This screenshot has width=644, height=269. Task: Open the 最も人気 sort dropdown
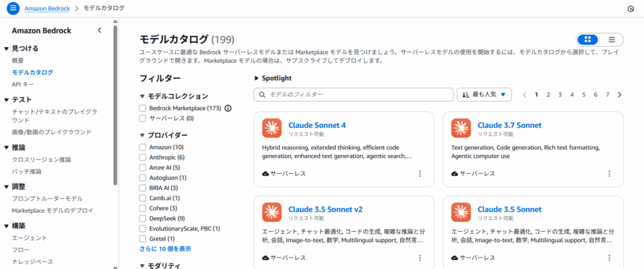click(x=484, y=94)
